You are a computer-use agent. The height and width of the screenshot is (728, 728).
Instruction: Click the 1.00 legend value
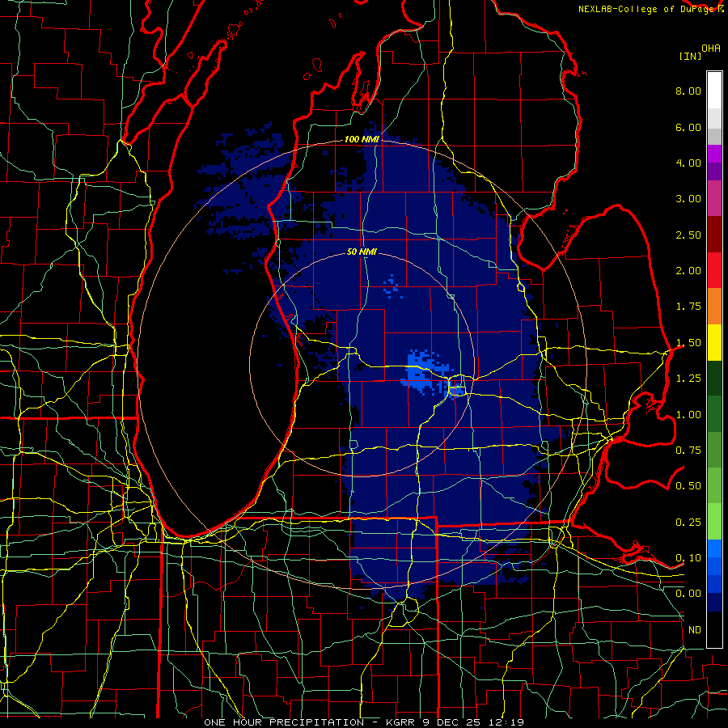(x=688, y=415)
